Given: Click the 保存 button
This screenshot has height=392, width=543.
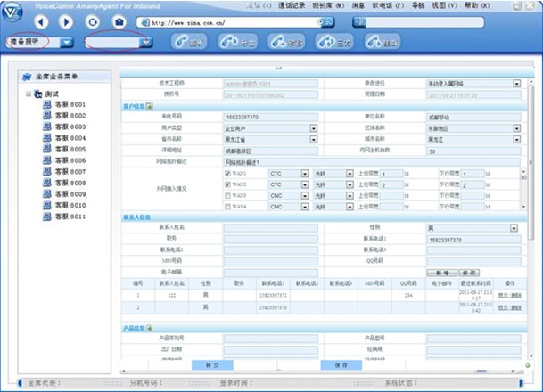Looking at the screenshot, I should (x=341, y=365).
